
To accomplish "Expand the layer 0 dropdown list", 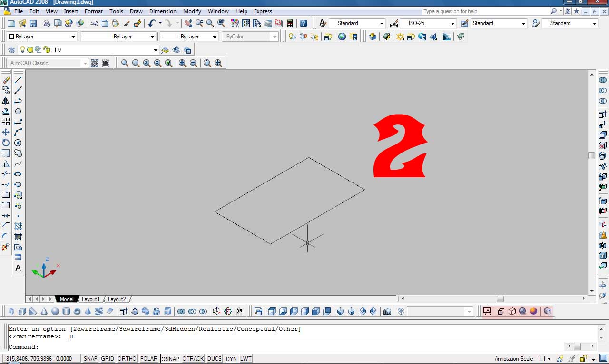I will (x=156, y=50).
